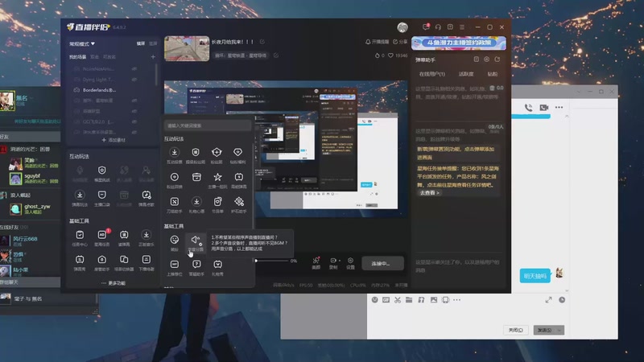The width and height of the screenshot is (644, 362).
Task: Click 关闭 button in QQ chat window
Action: coord(515,330)
